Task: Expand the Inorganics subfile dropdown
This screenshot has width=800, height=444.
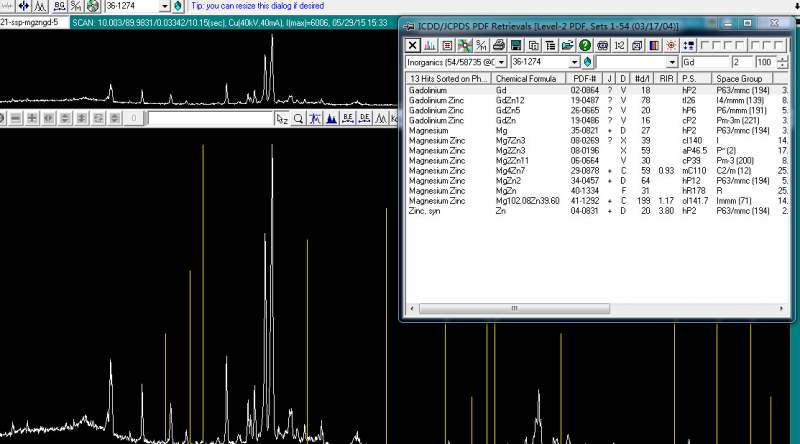Action: pyautogui.click(x=500, y=62)
